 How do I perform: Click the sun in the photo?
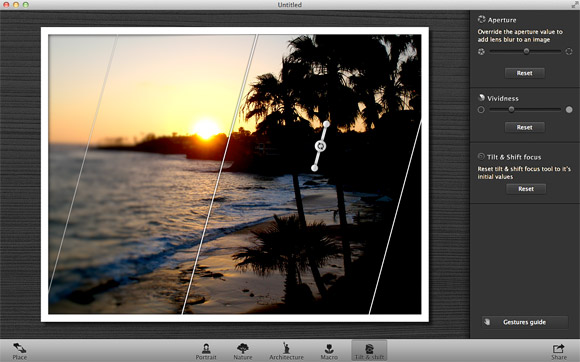(x=206, y=128)
